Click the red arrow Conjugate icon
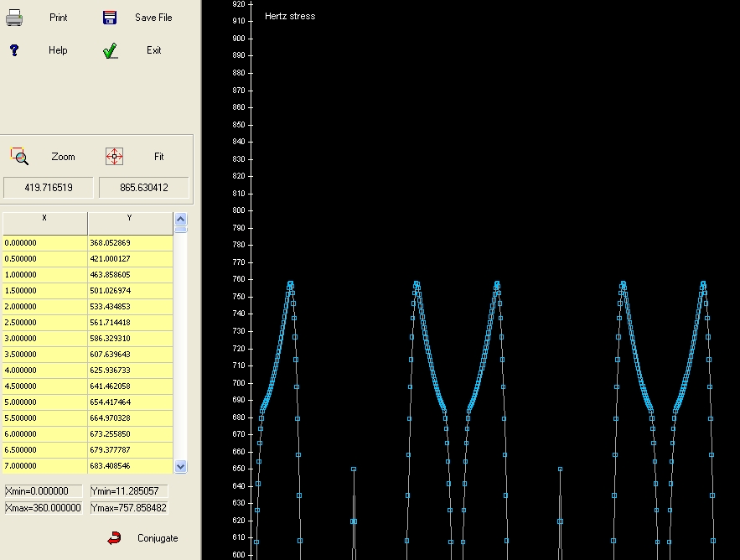Viewport: 740px width, 560px height. pyautogui.click(x=114, y=538)
